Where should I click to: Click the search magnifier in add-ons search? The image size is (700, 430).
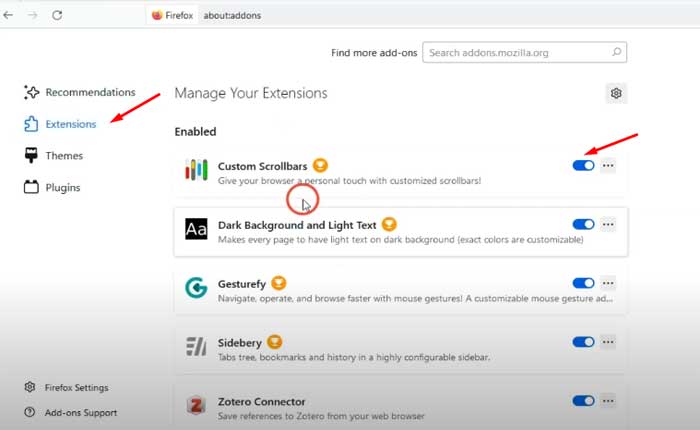click(x=617, y=52)
